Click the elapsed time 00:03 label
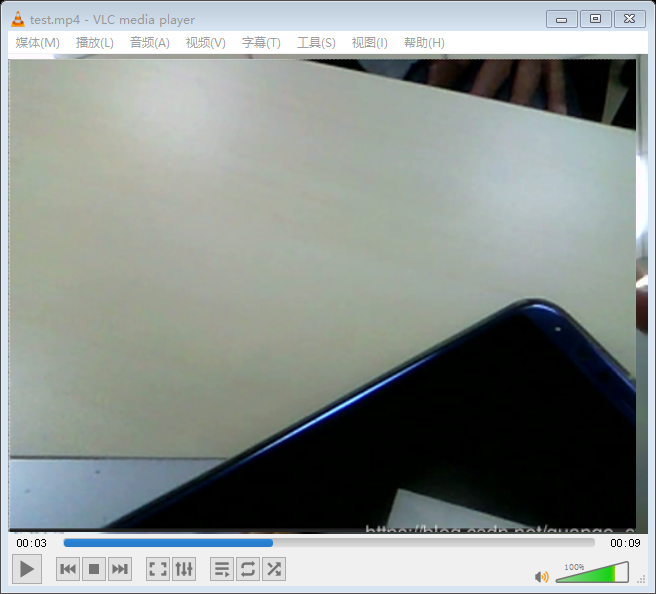The width and height of the screenshot is (656, 594). coord(31,543)
